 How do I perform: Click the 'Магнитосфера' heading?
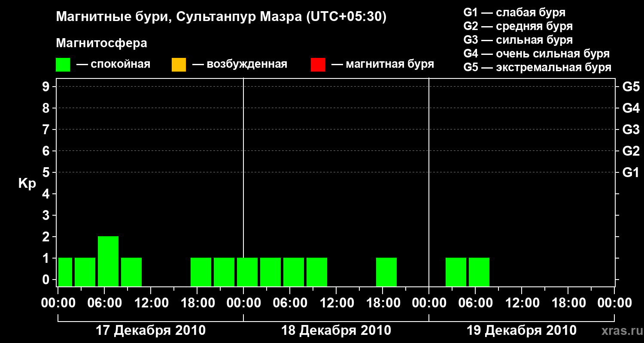click(101, 43)
